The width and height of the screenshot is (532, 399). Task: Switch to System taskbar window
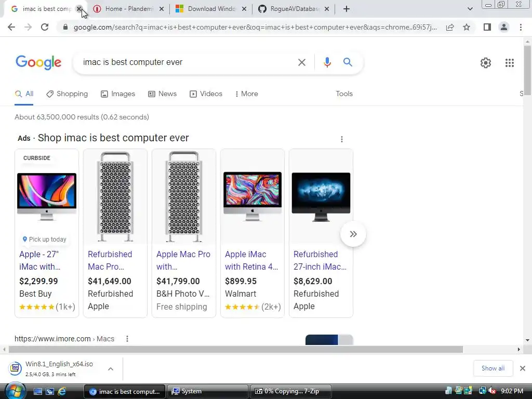tap(208, 391)
